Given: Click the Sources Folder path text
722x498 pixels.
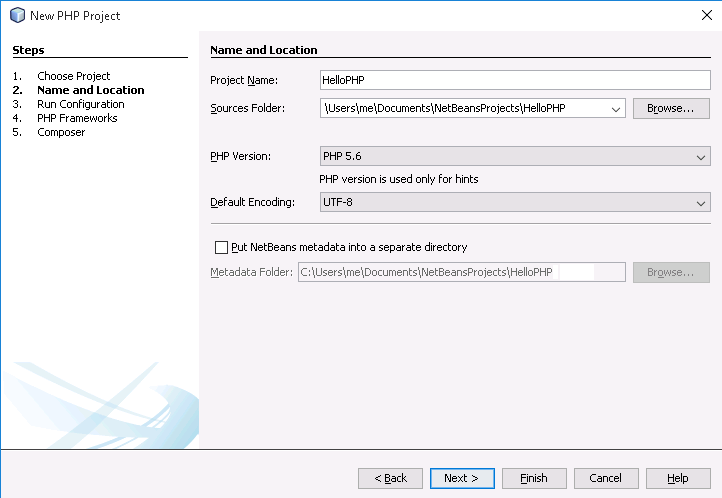Looking at the screenshot, I should (x=445, y=108).
